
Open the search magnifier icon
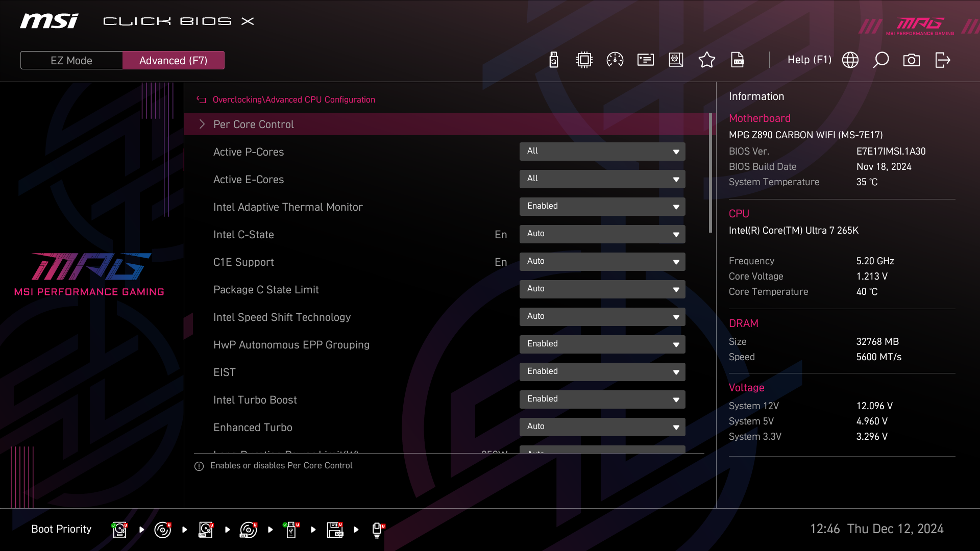881,60
